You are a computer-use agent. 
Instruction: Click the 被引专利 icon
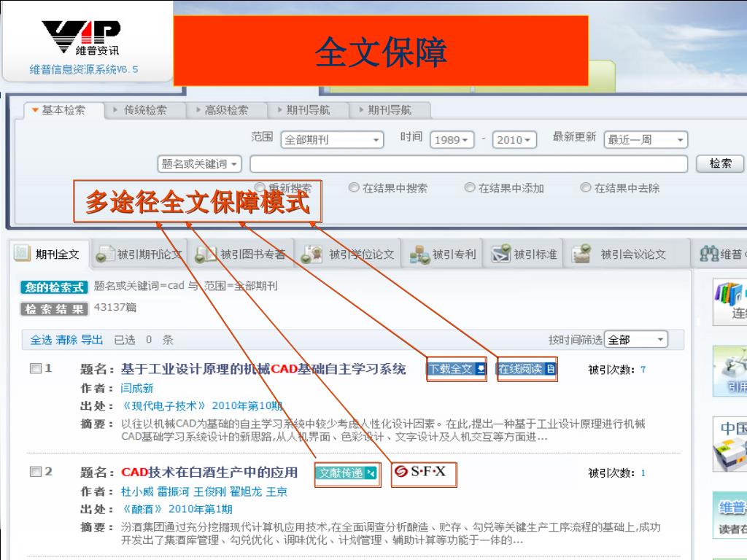click(419, 254)
